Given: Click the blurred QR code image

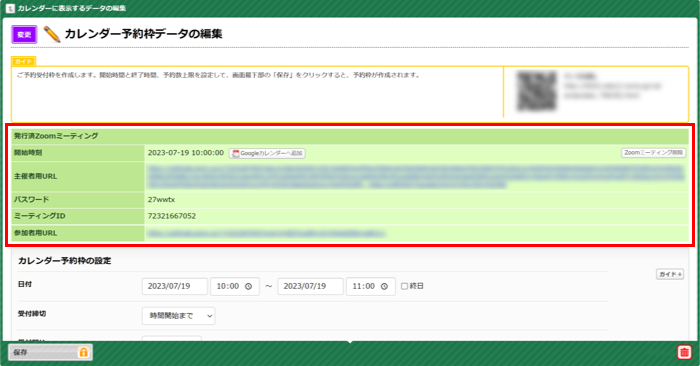Looking at the screenshot, I should click(537, 91).
